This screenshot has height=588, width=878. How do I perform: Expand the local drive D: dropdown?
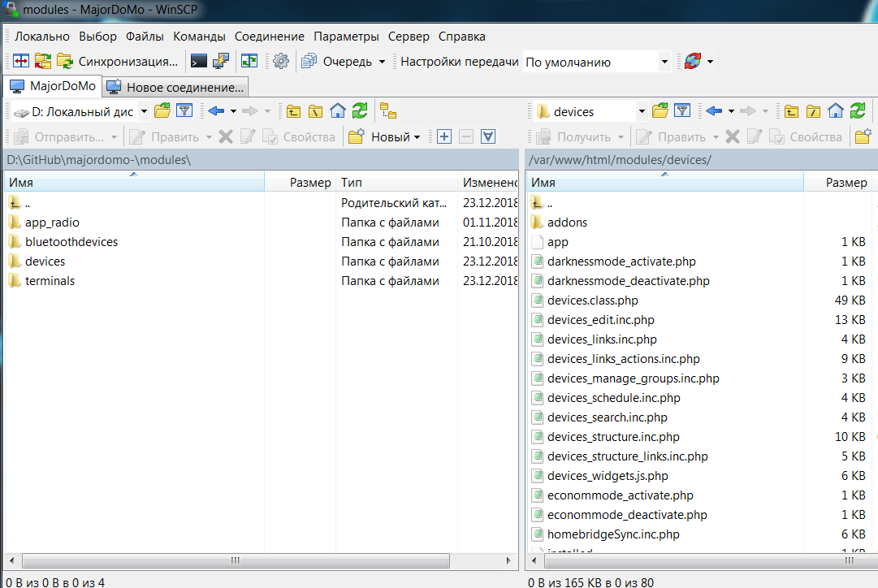tap(144, 111)
